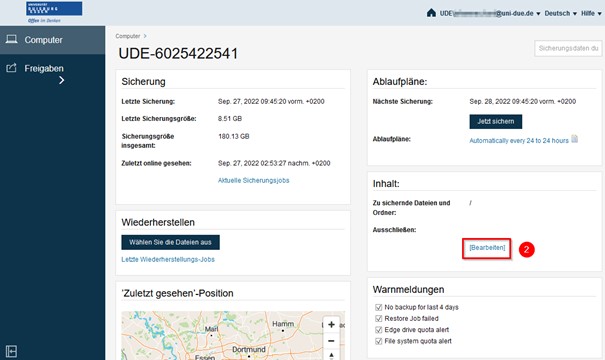The height and width of the screenshot is (360, 605).
Task: Toggle Restore Job failed checkbox
Action: 378,318
